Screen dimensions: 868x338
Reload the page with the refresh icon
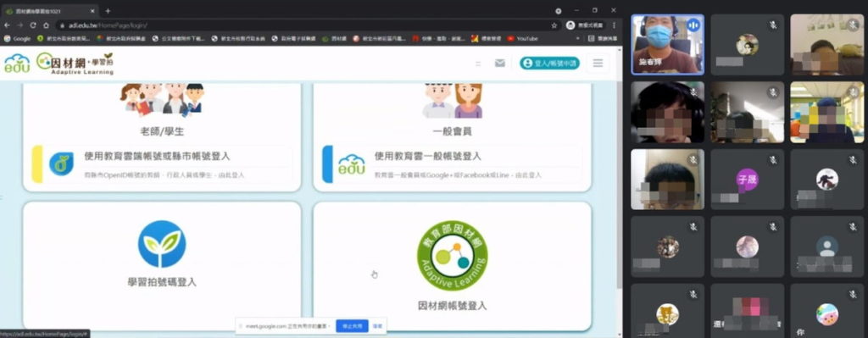point(33,25)
